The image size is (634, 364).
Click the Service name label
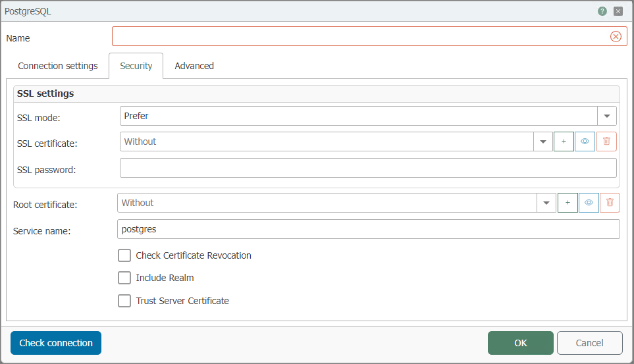coord(41,231)
